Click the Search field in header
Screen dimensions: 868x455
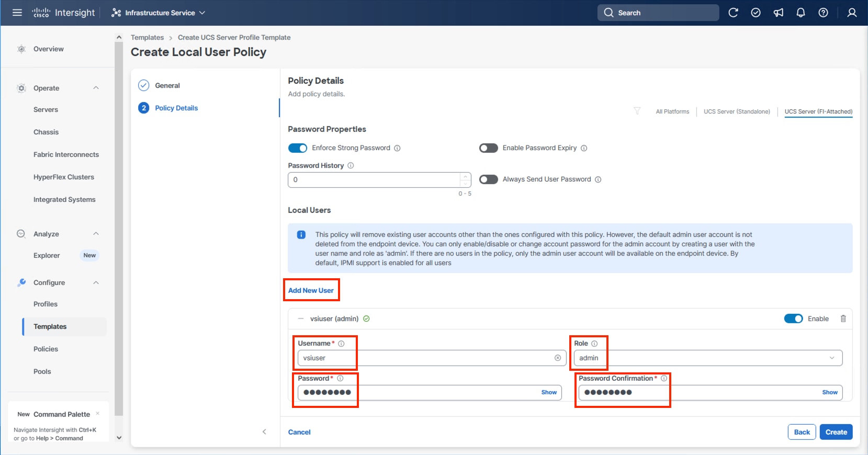[658, 13]
